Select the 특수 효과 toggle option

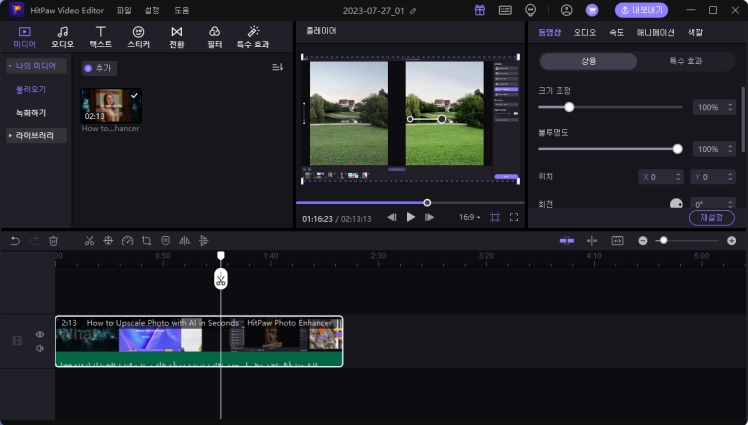coord(686,61)
